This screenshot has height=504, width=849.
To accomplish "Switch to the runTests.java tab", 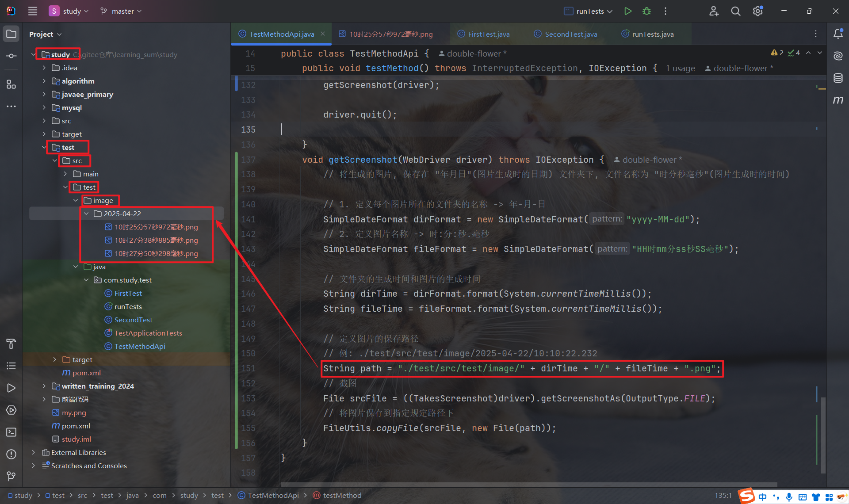I will [652, 34].
